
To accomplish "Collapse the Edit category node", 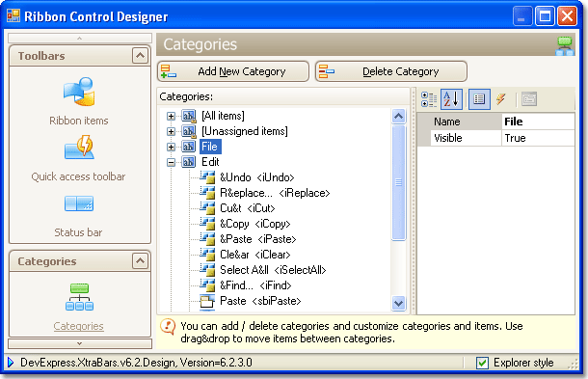I will pos(171,162).
